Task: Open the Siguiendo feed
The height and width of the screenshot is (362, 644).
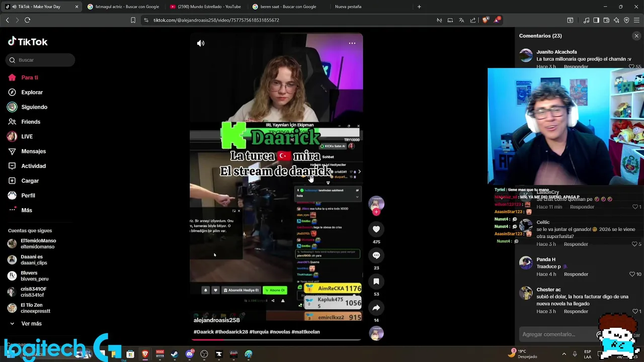Action: [x=34, y=107]
